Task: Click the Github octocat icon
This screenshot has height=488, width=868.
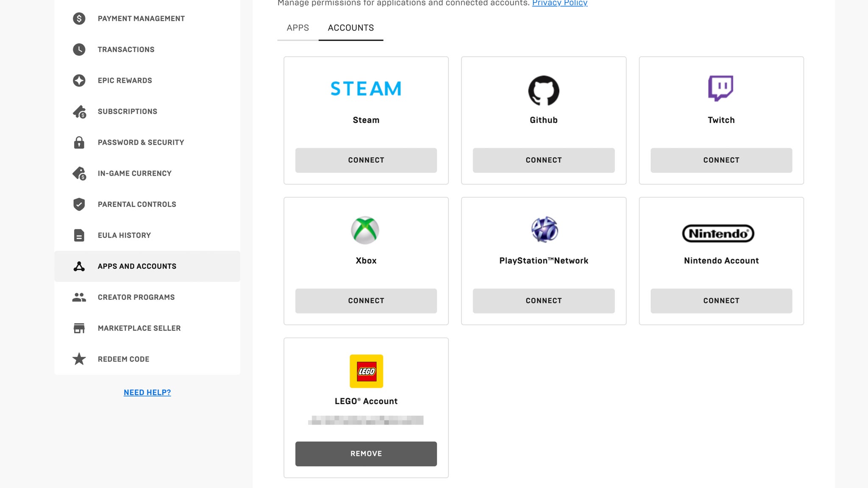Action: click(x=544, y=90)
